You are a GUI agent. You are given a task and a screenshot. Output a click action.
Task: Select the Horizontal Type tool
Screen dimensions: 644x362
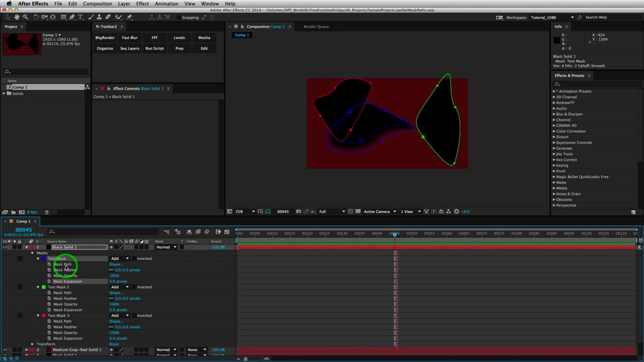point(80,17)
